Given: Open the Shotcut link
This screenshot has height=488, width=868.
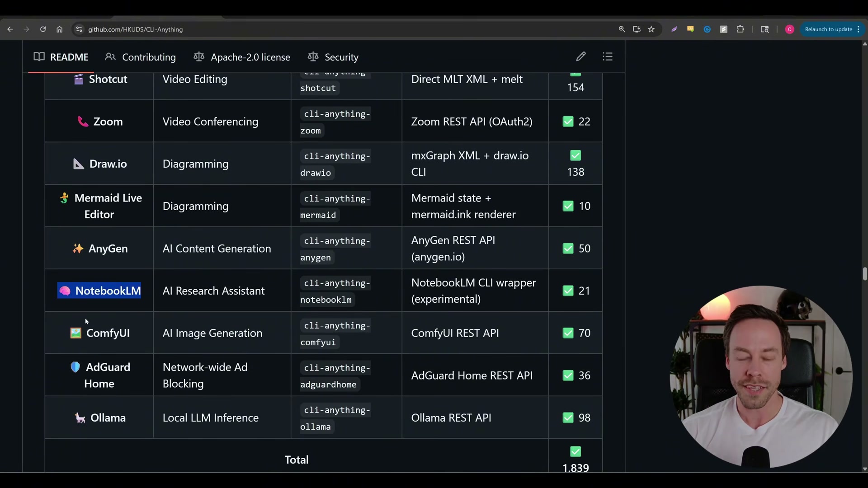Looking at the screenshot, I should pos(108,80).
